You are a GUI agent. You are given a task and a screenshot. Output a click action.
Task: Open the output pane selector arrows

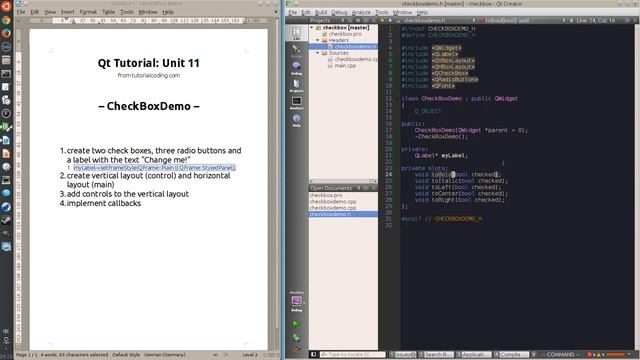(x=533, y=354)
